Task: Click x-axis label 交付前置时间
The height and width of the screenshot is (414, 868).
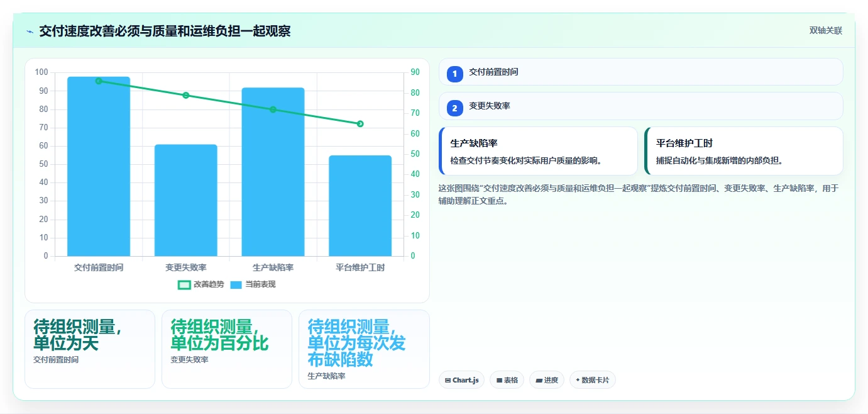Action: (x=99, y=267)
